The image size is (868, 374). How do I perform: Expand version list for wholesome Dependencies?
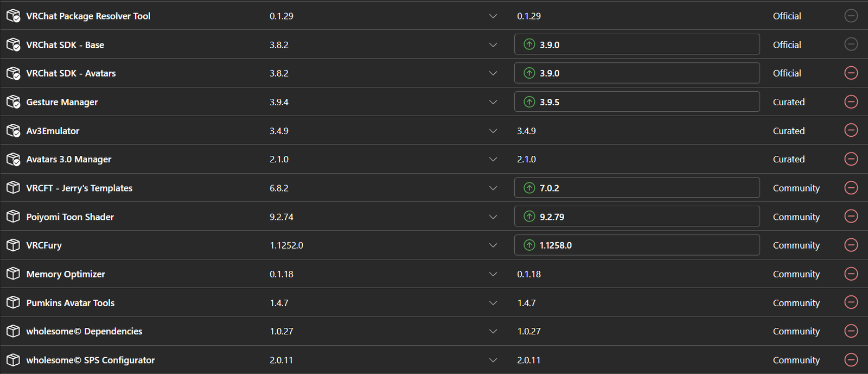click(x=493, y=331)
